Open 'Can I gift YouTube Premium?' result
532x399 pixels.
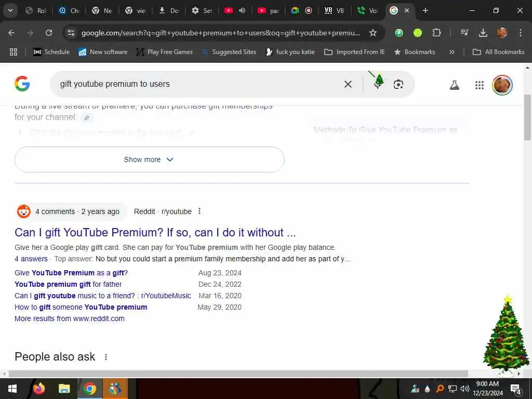click(155, 232)
